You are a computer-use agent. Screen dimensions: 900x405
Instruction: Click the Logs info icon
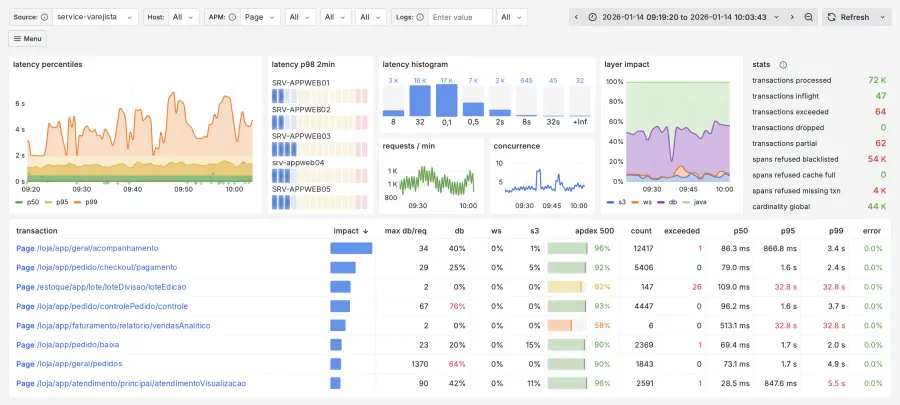[420, 17]
